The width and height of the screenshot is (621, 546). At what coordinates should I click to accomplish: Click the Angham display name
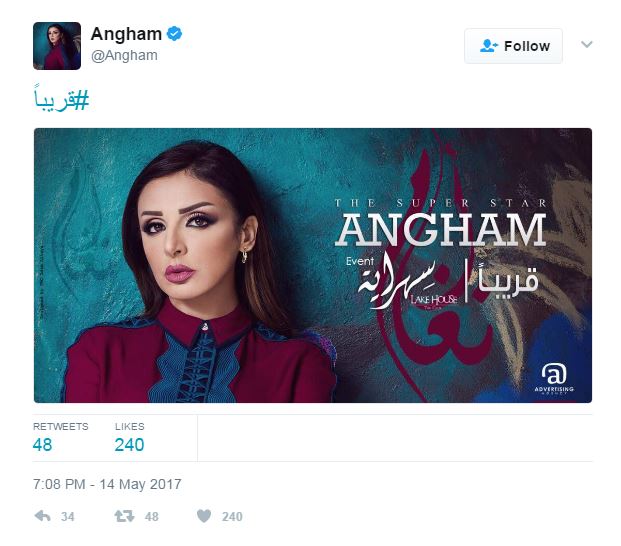point(126,34)
